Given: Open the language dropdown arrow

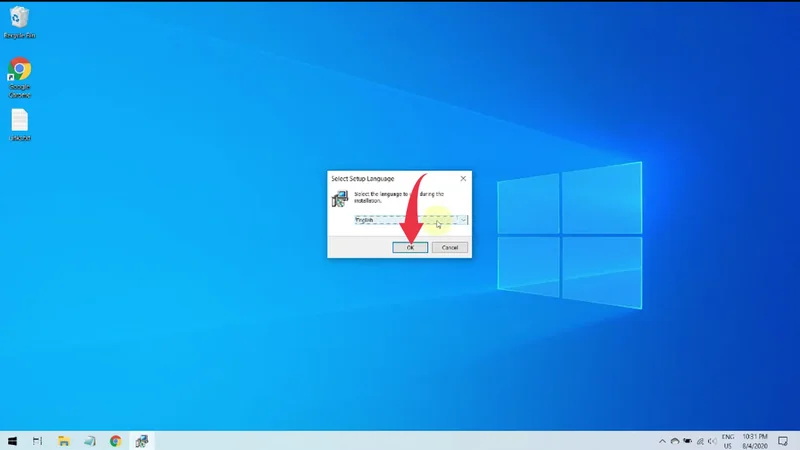Looking at the screenshot, I should pos(464,219).
